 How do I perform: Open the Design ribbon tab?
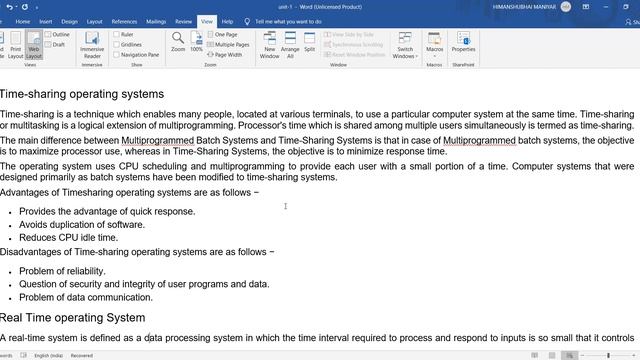coord(69,22)
